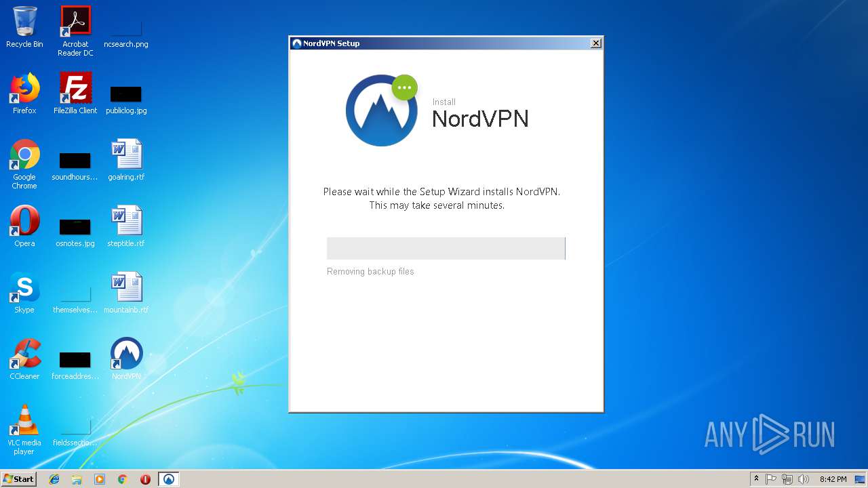
Task: Open the volume speaker tray icon
Action: click(804, 479)
